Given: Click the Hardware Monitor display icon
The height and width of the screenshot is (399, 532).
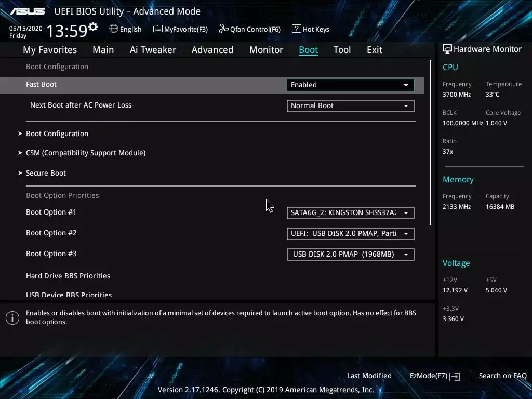Looking at the screenshot, I should [x=447, y=49].
